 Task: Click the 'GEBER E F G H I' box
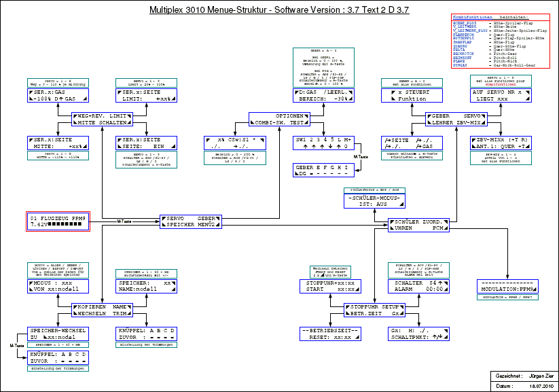pos(323,170)
